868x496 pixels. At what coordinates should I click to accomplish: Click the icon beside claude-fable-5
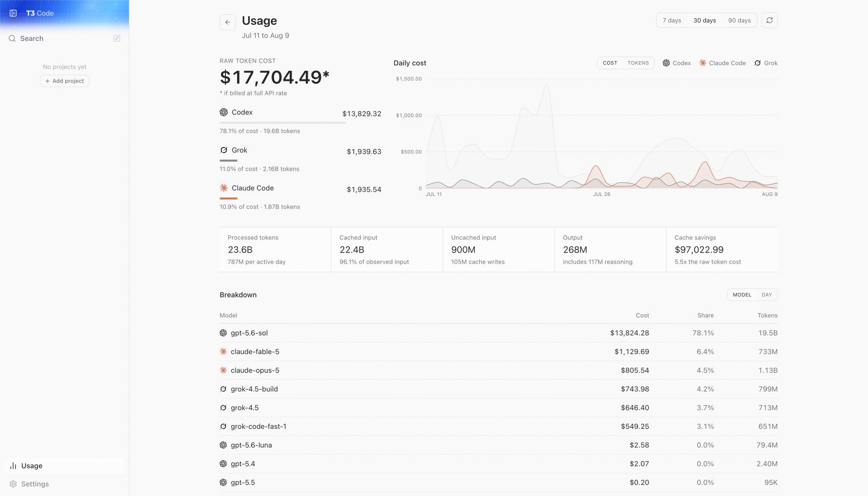click(x=223, y=352)
